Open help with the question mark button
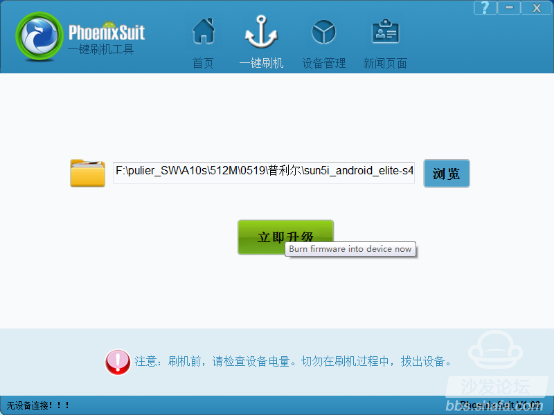554x416 pixels. tap(485, 7)
